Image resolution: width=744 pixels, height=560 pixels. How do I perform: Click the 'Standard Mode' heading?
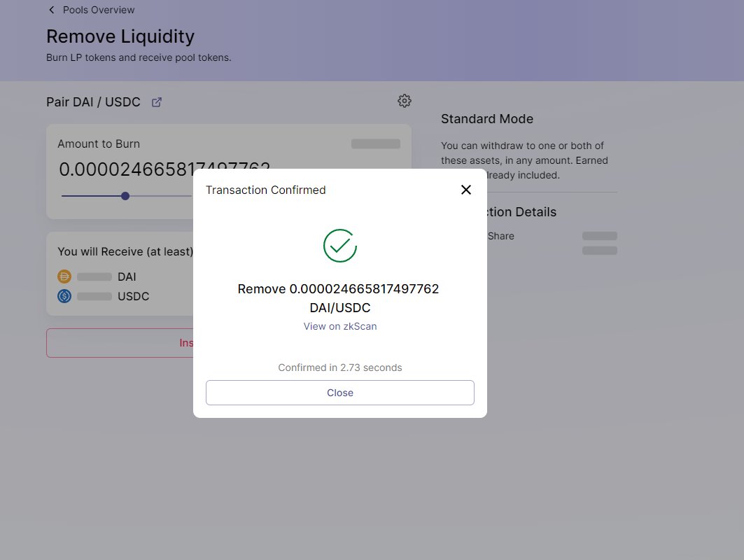click(x=487, y=118)
